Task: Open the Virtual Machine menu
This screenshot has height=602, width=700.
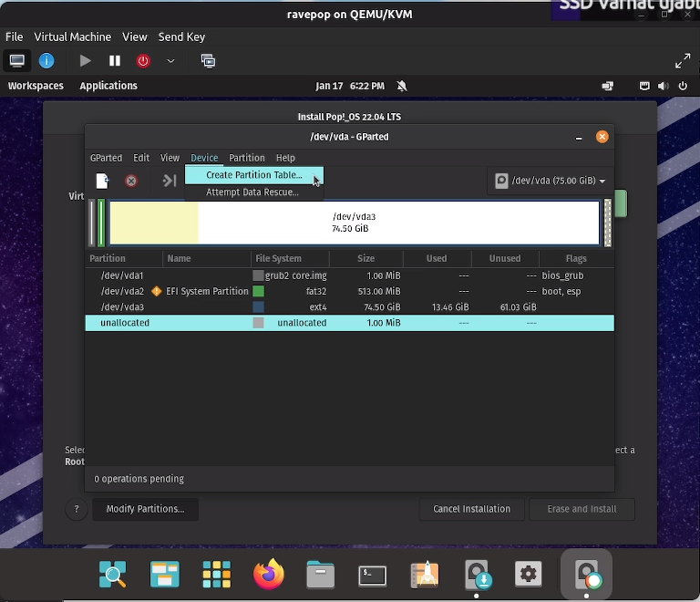Action: (73, 36)
